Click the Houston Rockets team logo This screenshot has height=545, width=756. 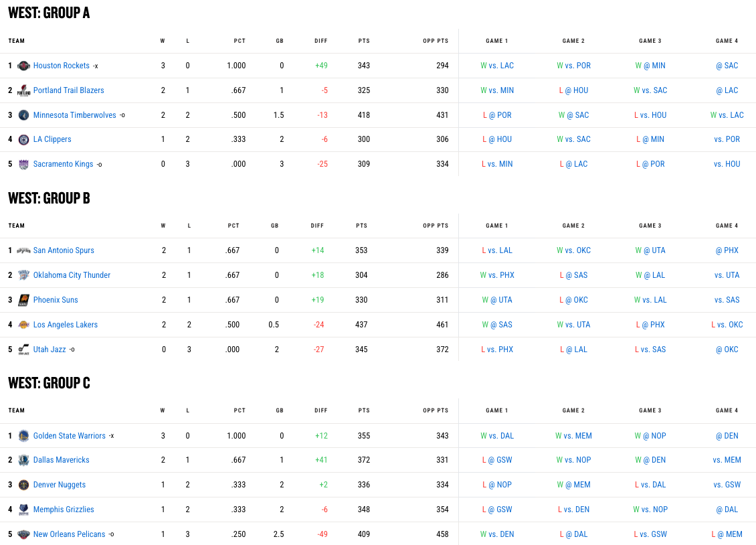tap(24, 66)
